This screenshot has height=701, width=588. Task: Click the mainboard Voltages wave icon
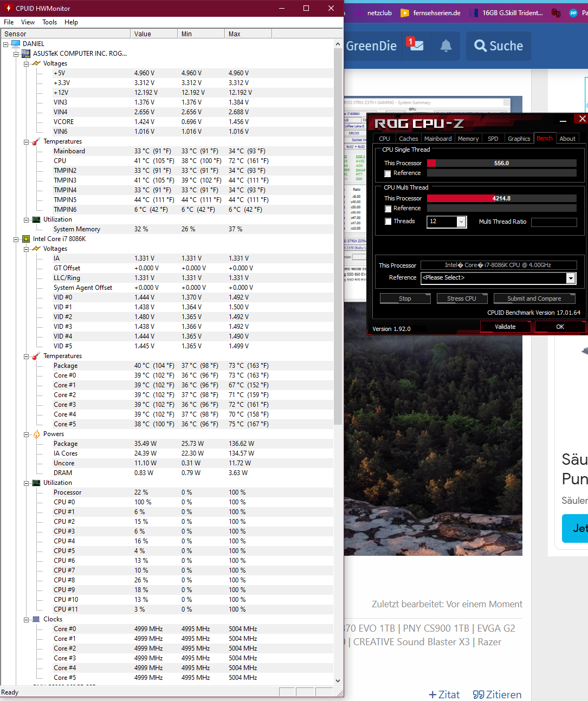pos(36,63)
